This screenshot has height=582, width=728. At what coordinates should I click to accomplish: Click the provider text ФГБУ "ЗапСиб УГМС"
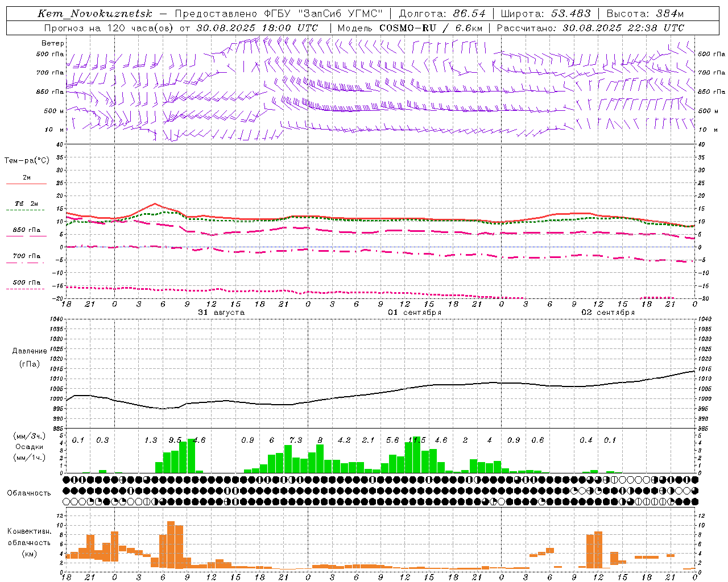324,14
